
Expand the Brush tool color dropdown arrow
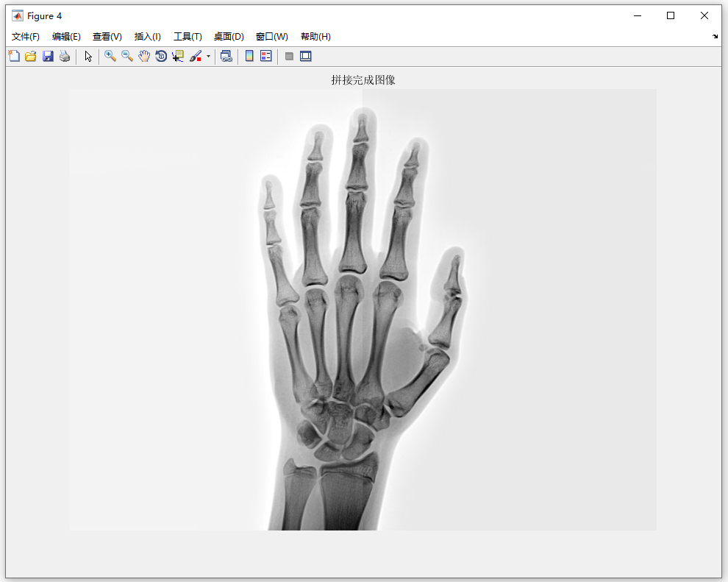(208, 57)
